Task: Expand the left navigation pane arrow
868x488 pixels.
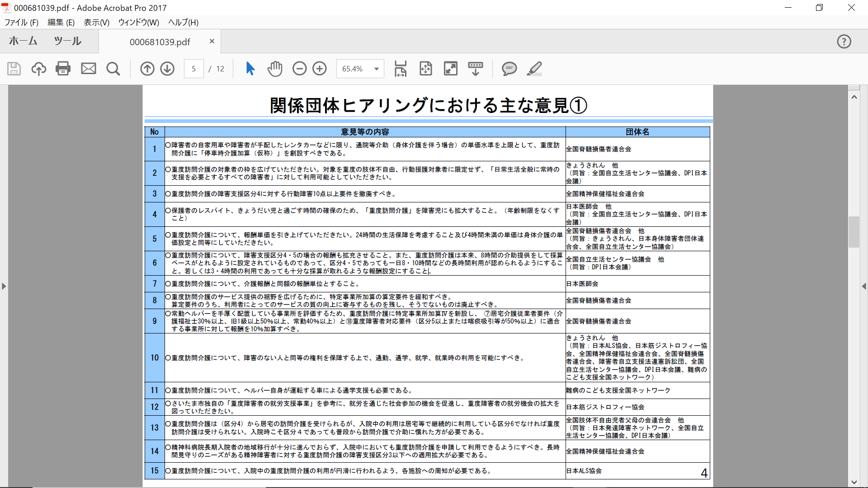Action: 4,286
